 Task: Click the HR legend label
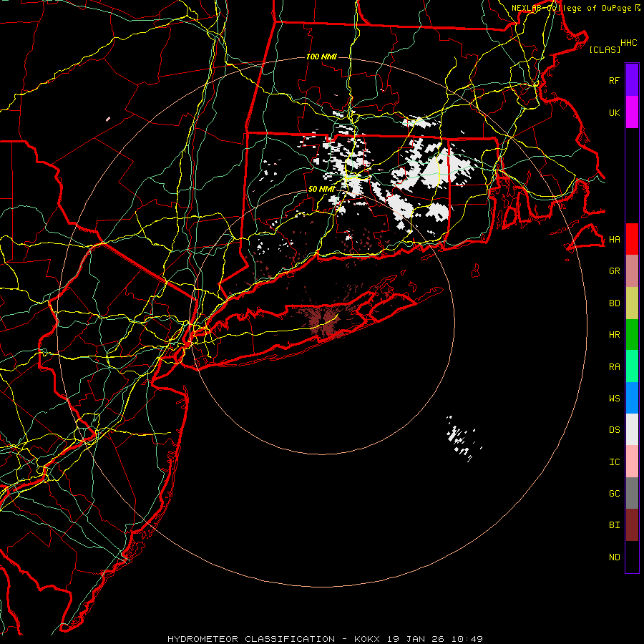[x=614, y=335]
